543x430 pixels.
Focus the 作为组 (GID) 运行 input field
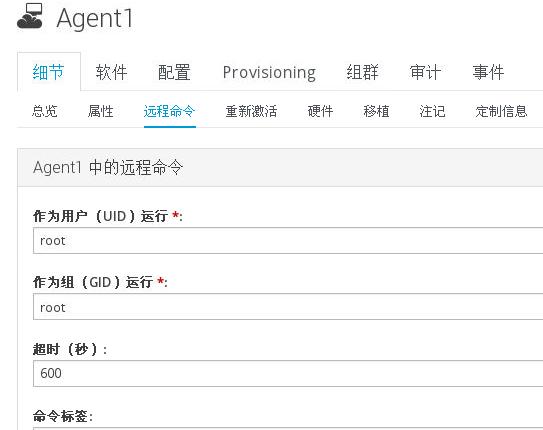(x=288, y=307)
